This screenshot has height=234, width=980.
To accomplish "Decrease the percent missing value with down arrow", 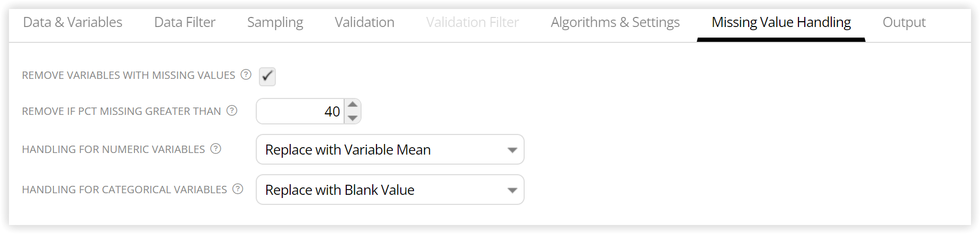I will 353,118.
